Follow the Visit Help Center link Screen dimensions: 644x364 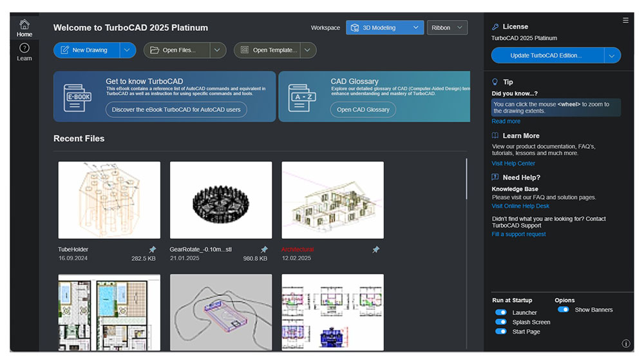tap(513, 163)
